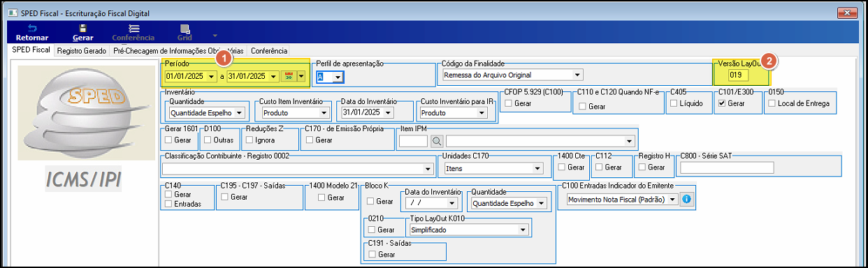Viewport: 868px width, 268px height.
Task: Open Inventário Quantidade Espelho dropdown
Action: click(240, 112)
